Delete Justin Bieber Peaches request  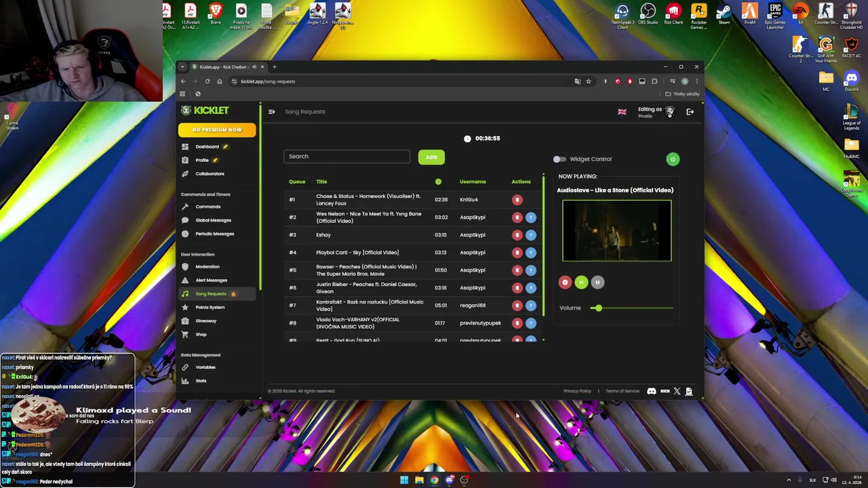[x=517, y=287]
